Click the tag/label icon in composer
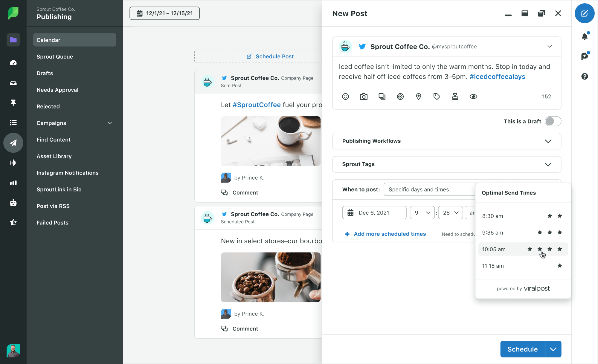Image resolution: width=598 pixels, height=364 pixels. (437, 96)
